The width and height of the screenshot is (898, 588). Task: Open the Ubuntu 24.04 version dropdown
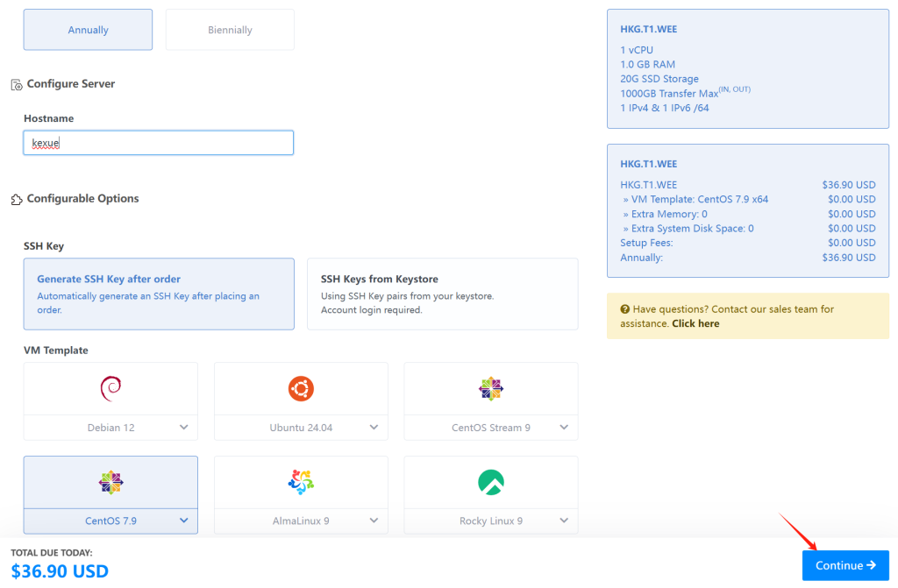click(x=374, y=428)
